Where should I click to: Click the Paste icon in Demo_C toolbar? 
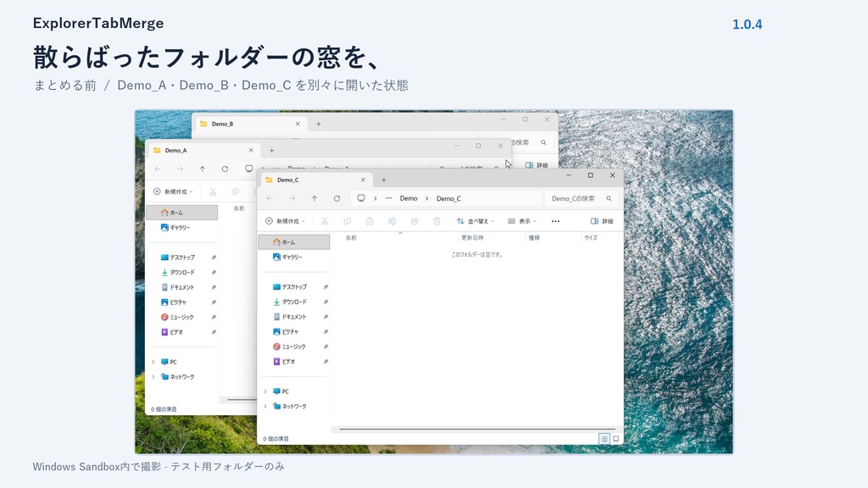(x=370, y=221)
